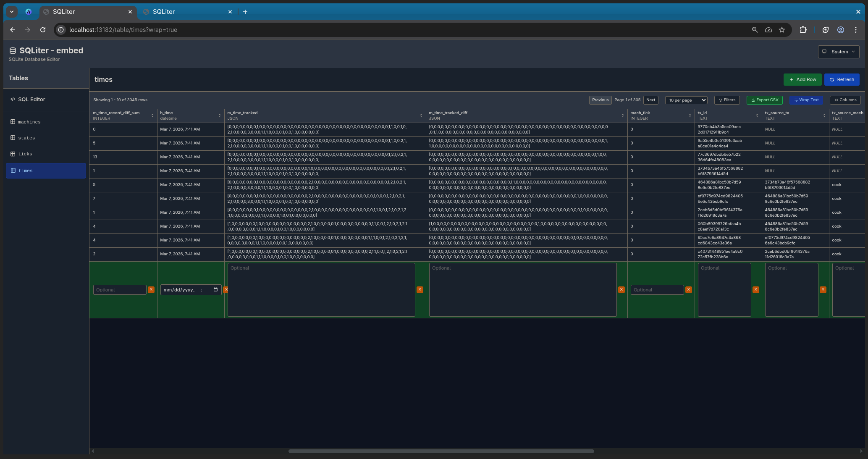Sort by the tx_id column
Screen dimensions: 868x459
757,115
